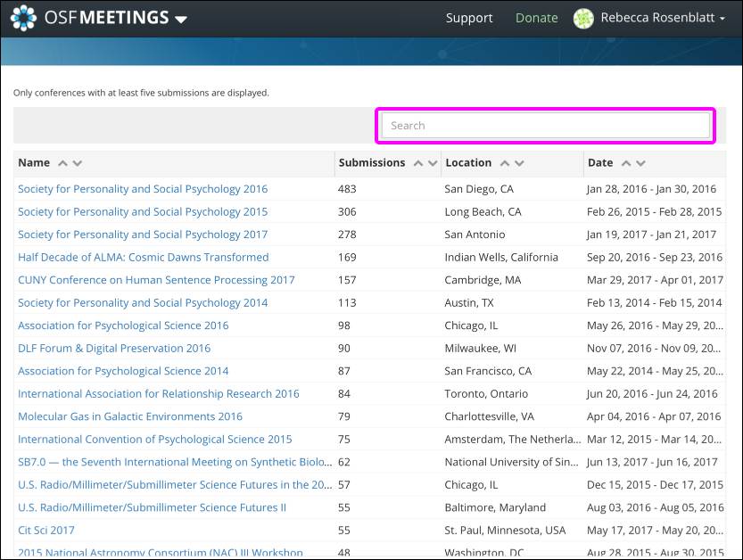743x560 pixels.
Task: Open the Rebecca Rosenblatt user menu
Action: [x=663, y=18]
